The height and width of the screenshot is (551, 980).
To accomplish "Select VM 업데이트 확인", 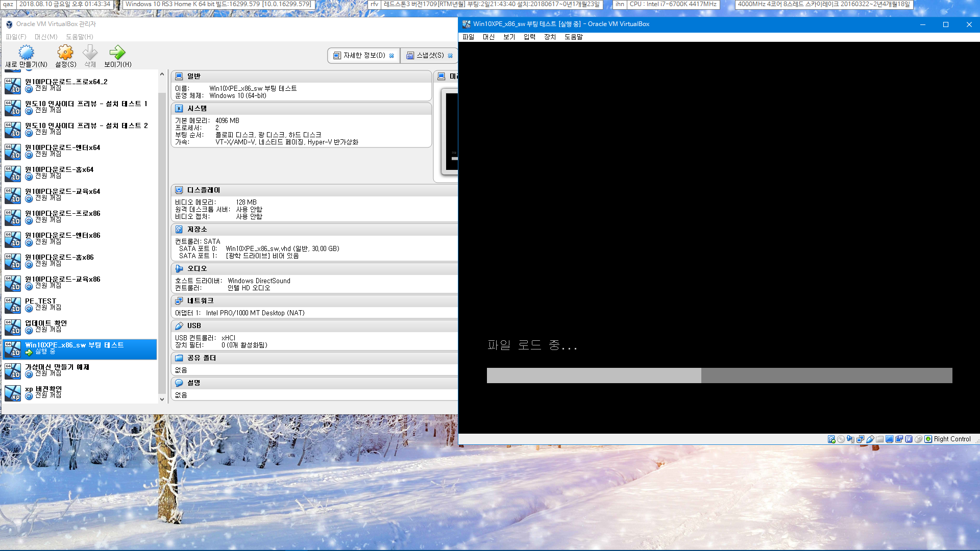I will (80, 327).
